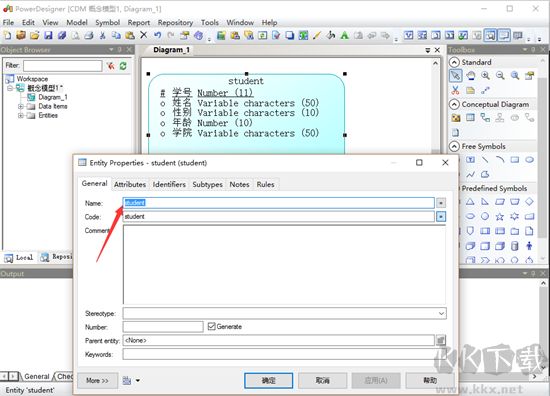
Task: Toggle the sync button beside Code field
Action: (x=441, y=216)
